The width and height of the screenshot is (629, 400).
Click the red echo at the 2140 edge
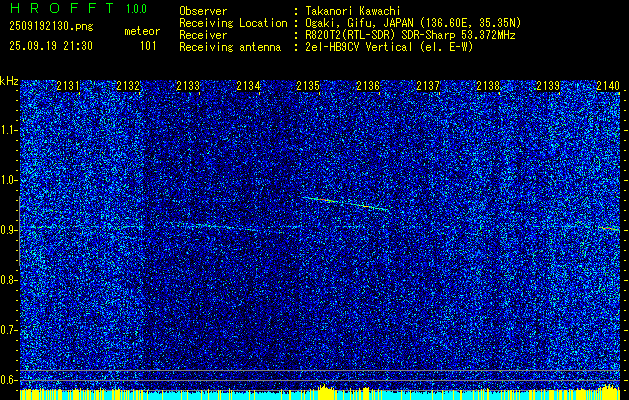(x=610, y=228)
